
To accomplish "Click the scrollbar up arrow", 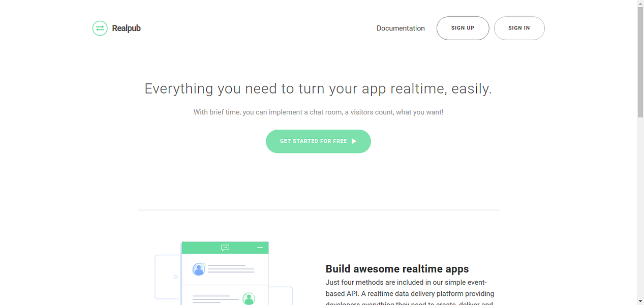I will click(640, 4).
